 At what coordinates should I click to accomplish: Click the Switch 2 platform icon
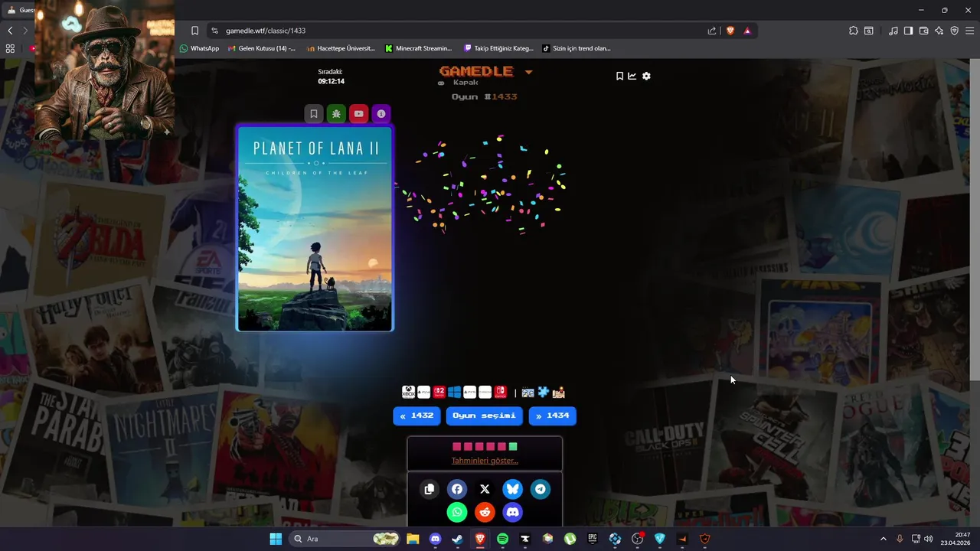tap(439, 393)
